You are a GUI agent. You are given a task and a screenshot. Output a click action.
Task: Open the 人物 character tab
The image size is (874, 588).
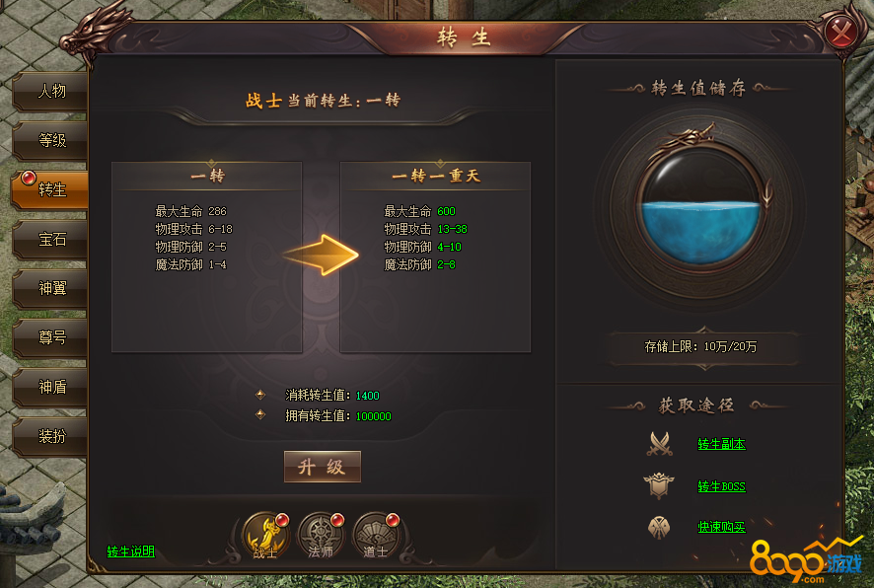click(x=50, y=91)
